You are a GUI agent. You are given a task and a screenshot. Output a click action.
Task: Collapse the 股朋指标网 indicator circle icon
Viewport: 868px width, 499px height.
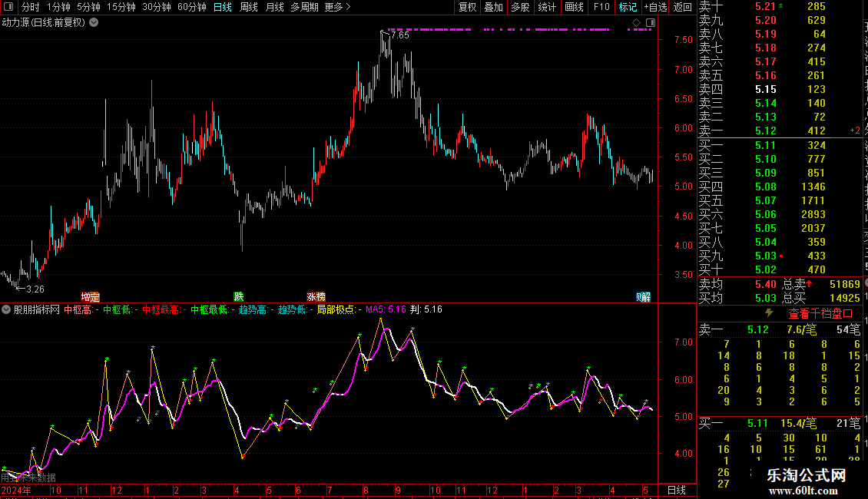[x=6, y=310]
